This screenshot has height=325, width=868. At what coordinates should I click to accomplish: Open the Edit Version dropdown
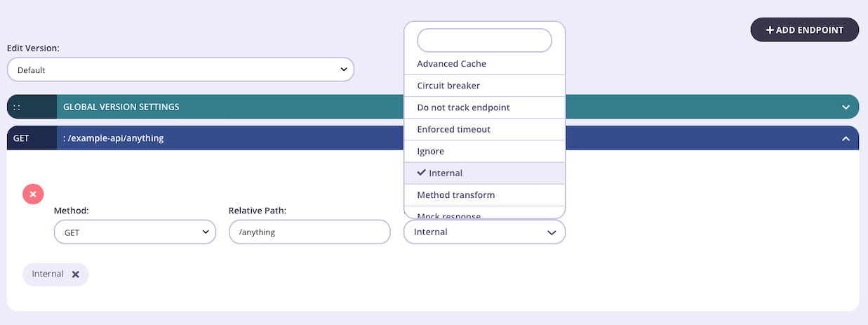click(x=180, y=69)
